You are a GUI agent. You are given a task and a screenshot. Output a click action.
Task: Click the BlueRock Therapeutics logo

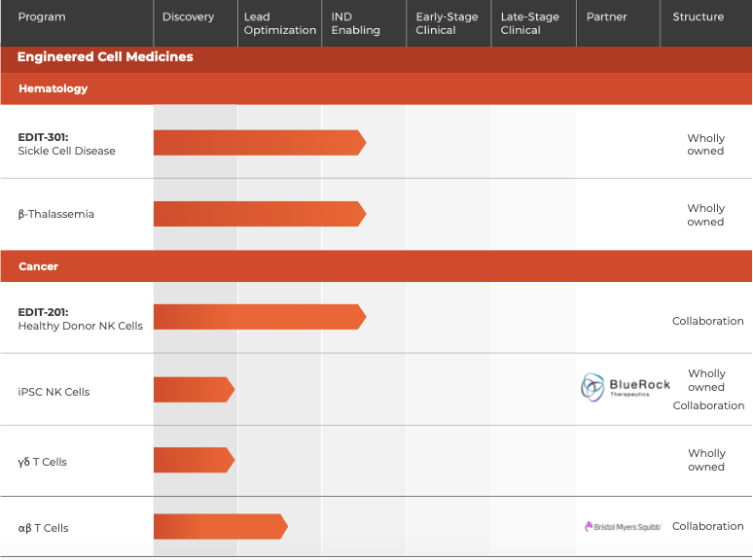(626, 388)
